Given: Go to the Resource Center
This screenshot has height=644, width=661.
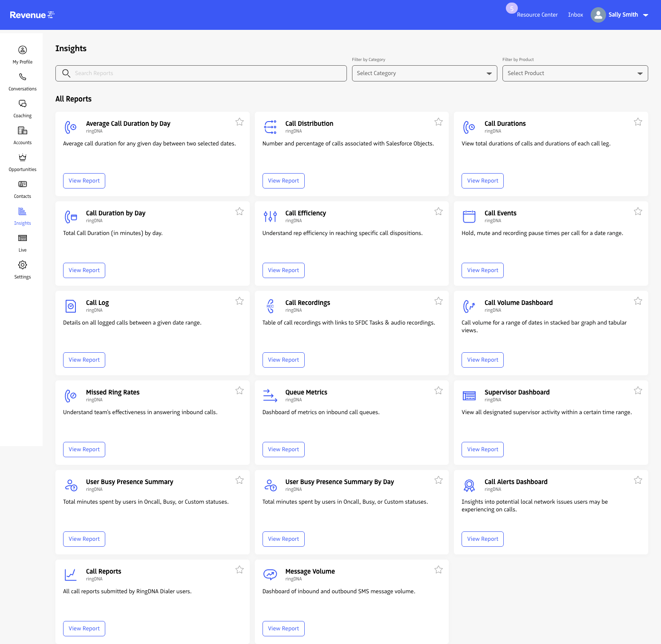Looking at the screenshot, I should pos(537,15).
